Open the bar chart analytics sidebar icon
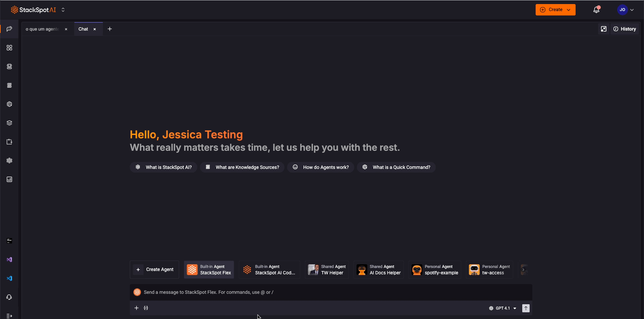 point(9,179)
